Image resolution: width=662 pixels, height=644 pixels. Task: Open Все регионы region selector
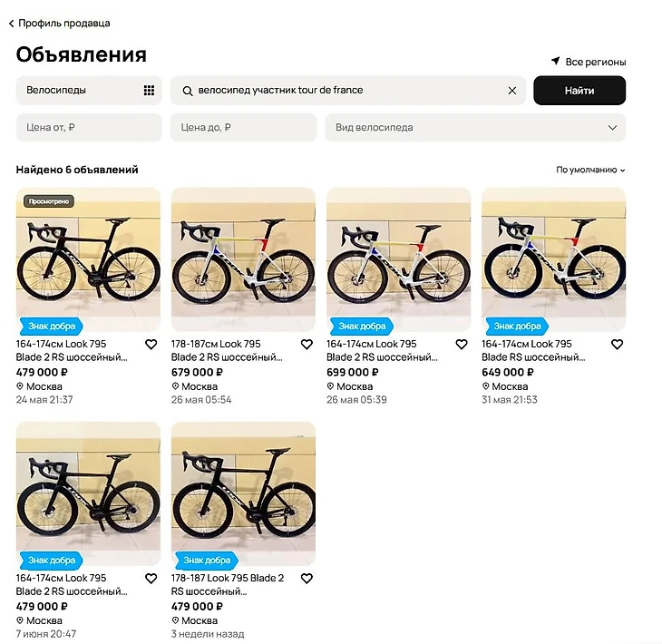(595, 62)
